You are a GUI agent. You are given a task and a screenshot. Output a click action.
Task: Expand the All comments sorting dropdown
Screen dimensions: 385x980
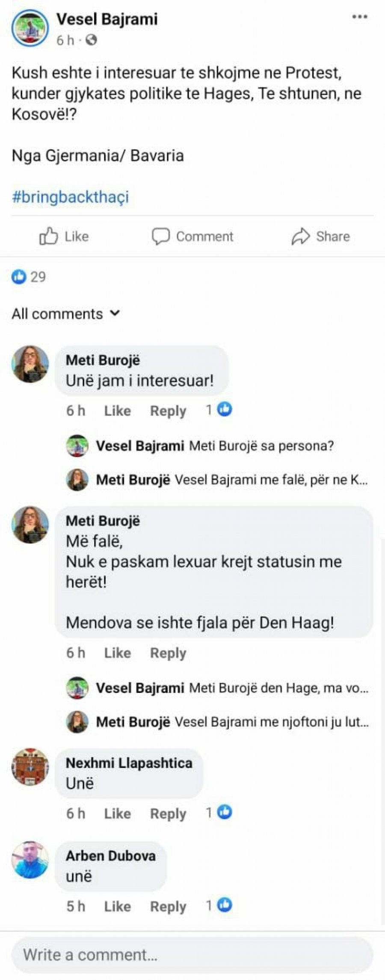[x=66, y=314]
